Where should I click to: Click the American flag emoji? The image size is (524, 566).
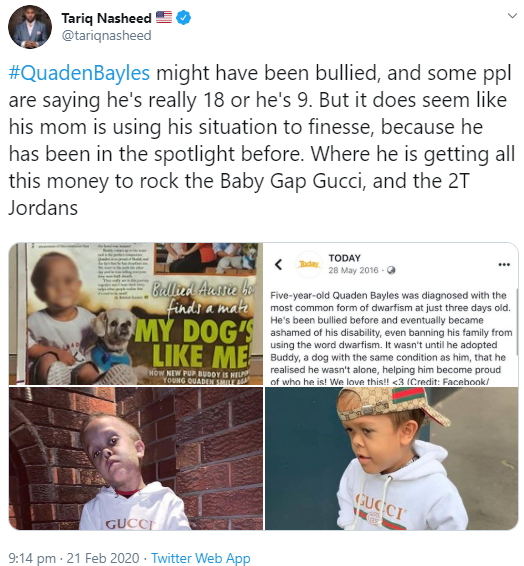pyautogui.click(x=164, y=17)
